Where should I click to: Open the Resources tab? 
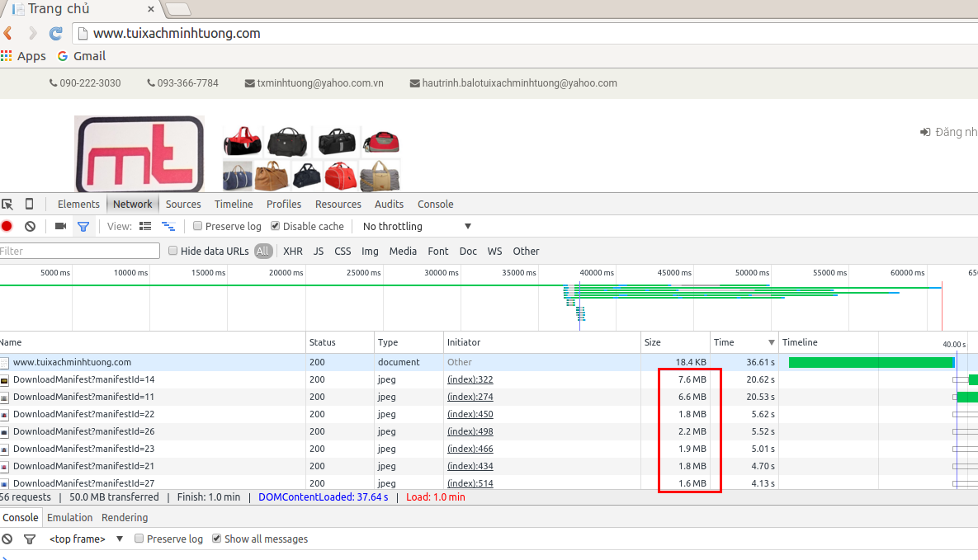[338, 204]
